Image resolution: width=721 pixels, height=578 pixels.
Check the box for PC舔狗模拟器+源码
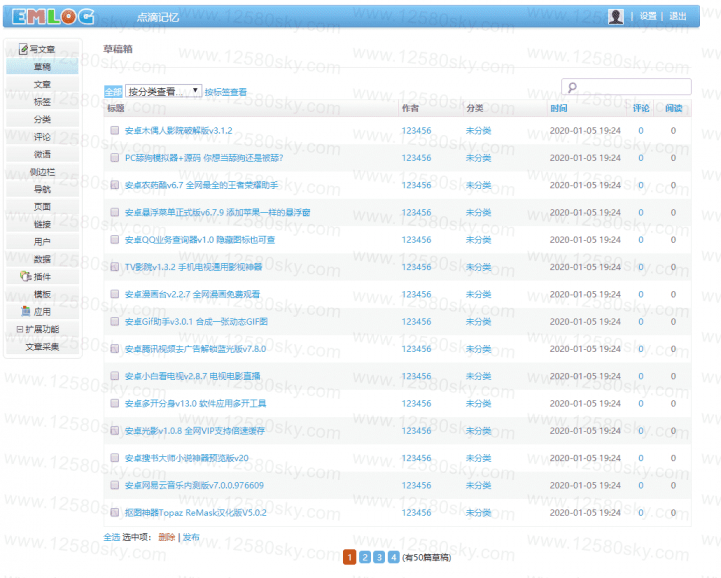[114, 158]
